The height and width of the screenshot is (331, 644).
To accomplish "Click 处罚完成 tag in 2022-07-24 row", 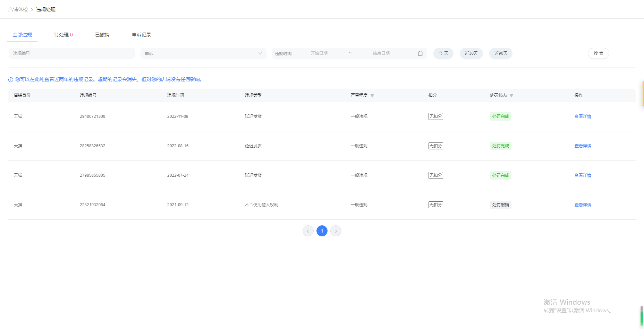I will (500, 175).
